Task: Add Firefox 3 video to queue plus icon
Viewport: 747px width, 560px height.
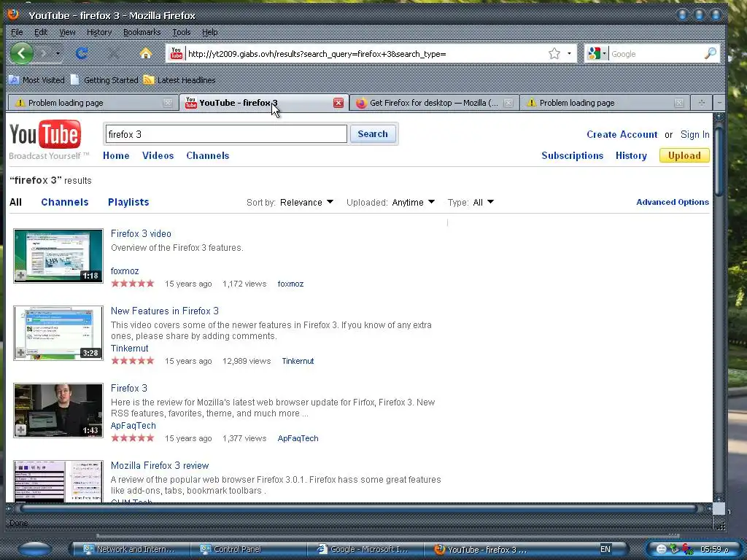Action: click(x=20, y=275)
